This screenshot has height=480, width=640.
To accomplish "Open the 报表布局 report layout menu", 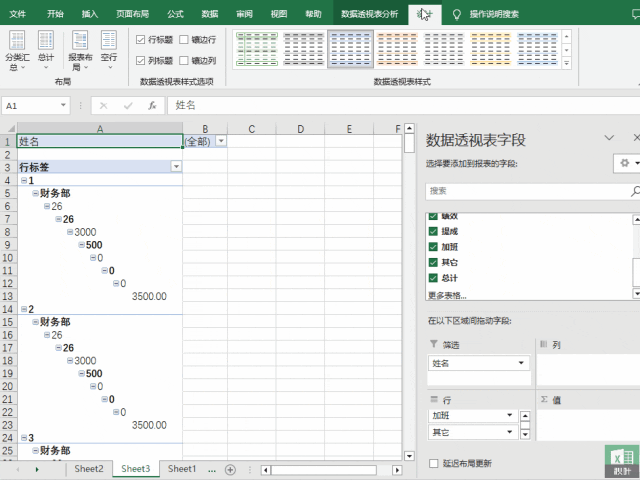I will (80, 50).
